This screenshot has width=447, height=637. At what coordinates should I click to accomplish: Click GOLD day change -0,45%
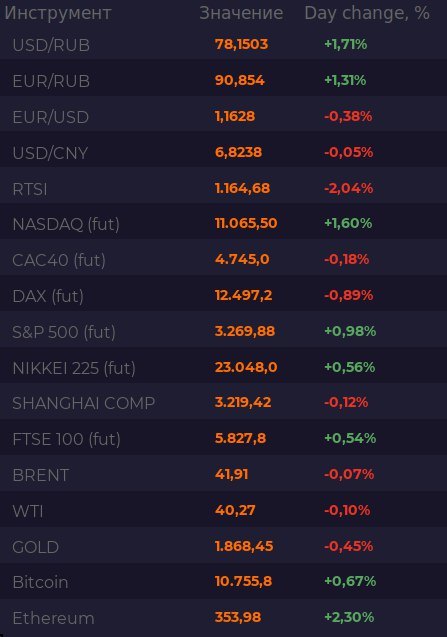point(349,546)
